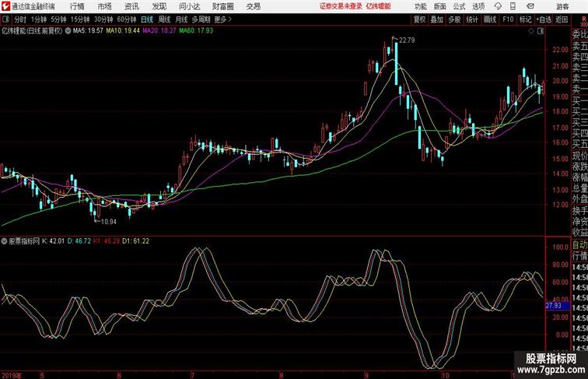Open the F10 company info
This screenshot has width=588, height=379.
(x=508, y=19)
